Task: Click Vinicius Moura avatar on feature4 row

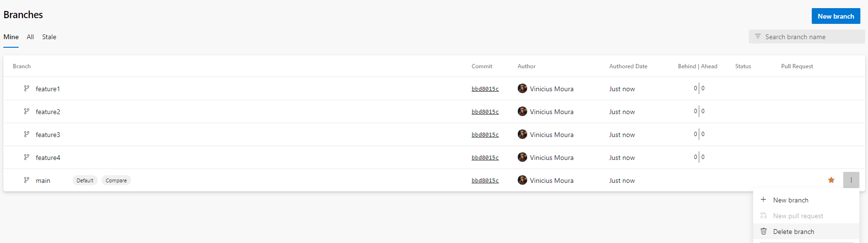Action: (x=522, y=157)
